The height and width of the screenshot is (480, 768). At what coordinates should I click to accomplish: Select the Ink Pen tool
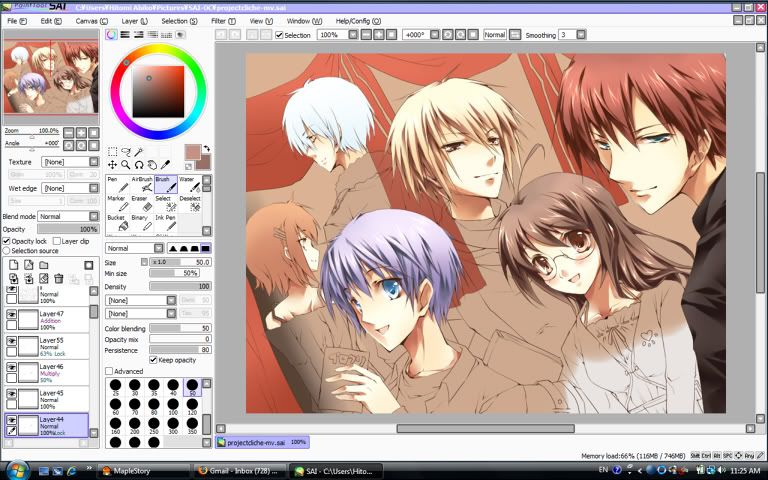166,222
